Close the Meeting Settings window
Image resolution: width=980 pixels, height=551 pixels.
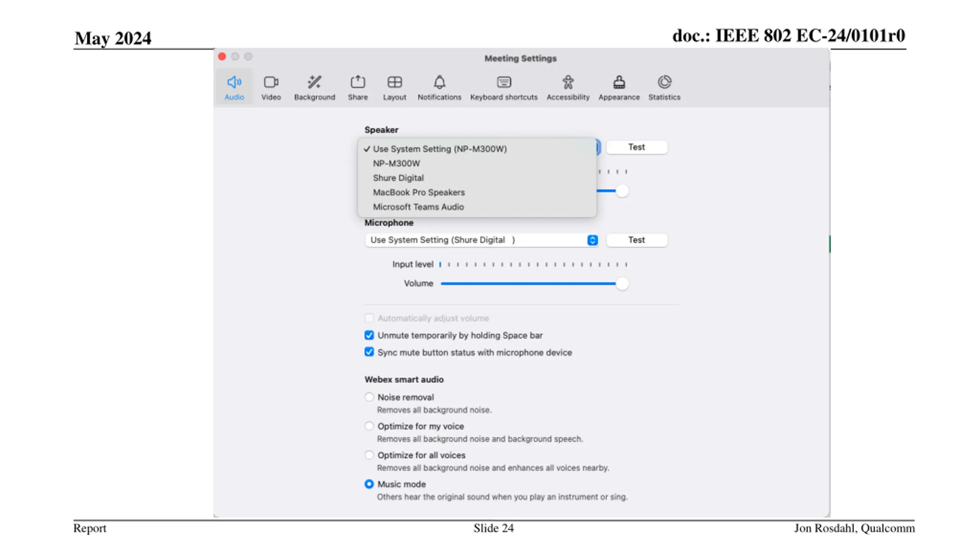(222, 57)
